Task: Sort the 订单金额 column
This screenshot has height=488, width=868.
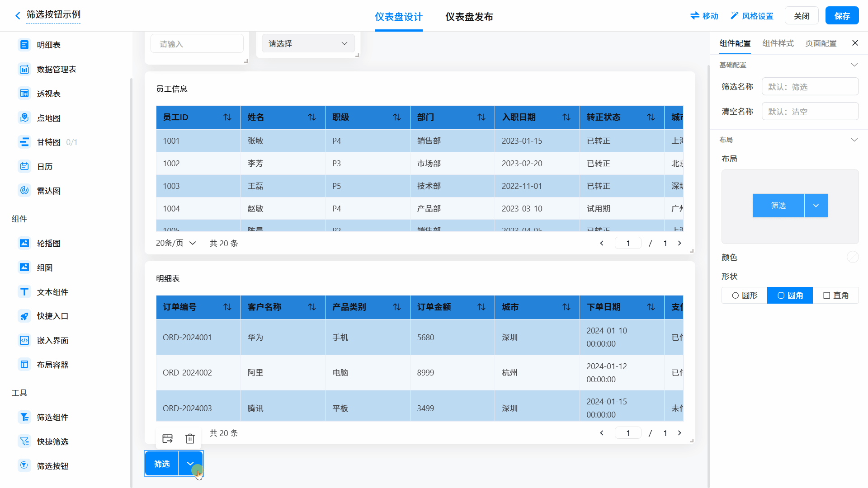Action: click(x=481, y=307)
